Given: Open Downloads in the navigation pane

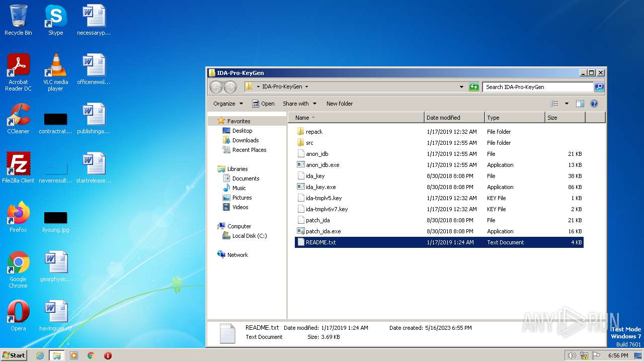Looking at the screenshot, I should [246, 140].
